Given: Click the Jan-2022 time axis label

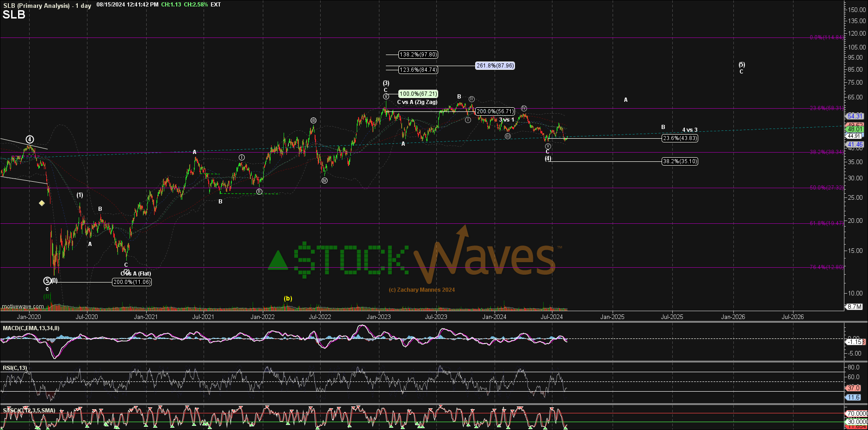Looking at the screenshot, I should (262, 317).
